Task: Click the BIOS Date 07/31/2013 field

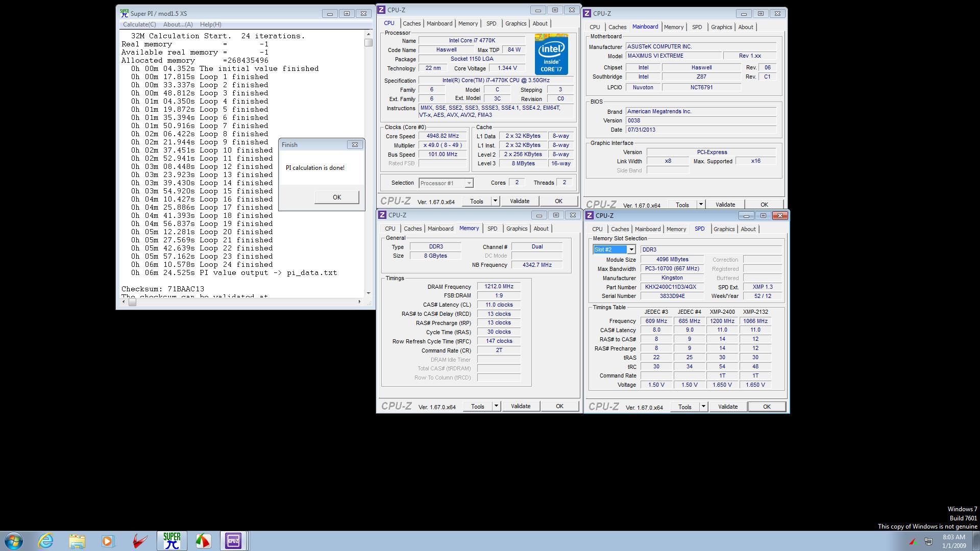Action: (x=701, y=130)
